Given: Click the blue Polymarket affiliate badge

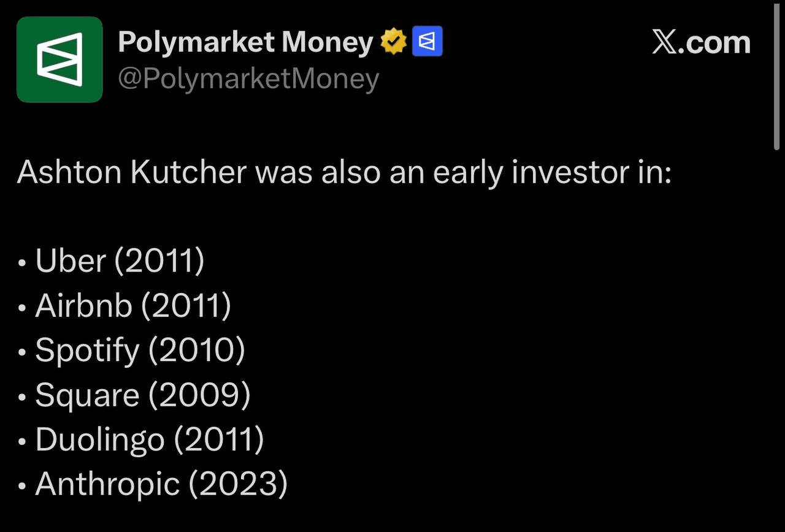Looking at the screenshot, I should pos(427,42).
